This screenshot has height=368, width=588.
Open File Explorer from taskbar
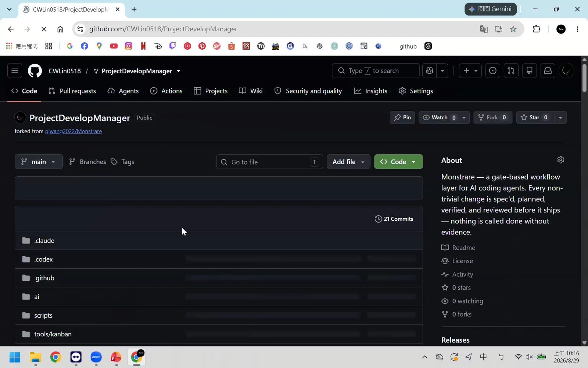pos(36,357)
